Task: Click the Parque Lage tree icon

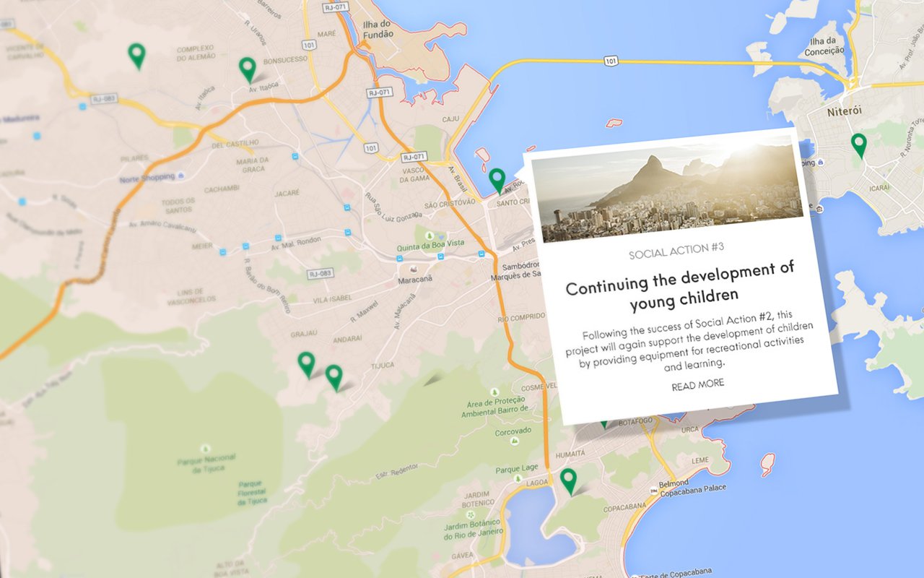Action: pyautogui.click(x=517, y=478)
